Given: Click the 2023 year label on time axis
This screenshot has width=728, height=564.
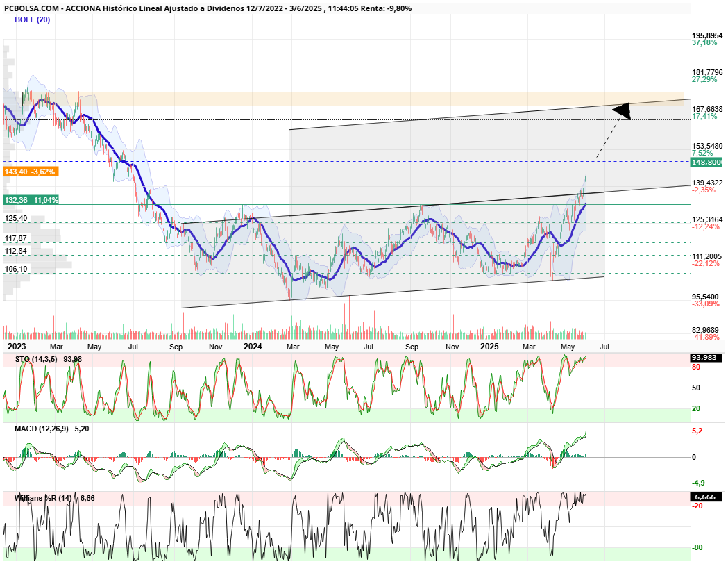Looking at the screenshot, I should (17, 347).
